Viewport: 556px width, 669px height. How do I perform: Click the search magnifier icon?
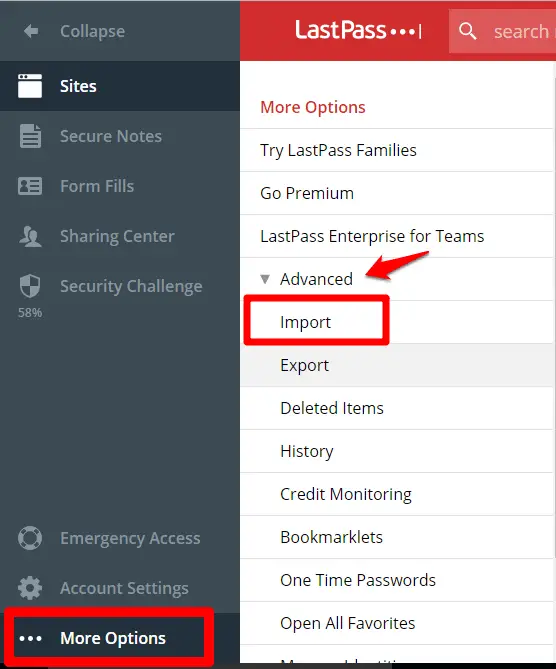click(x=468, y=31)
